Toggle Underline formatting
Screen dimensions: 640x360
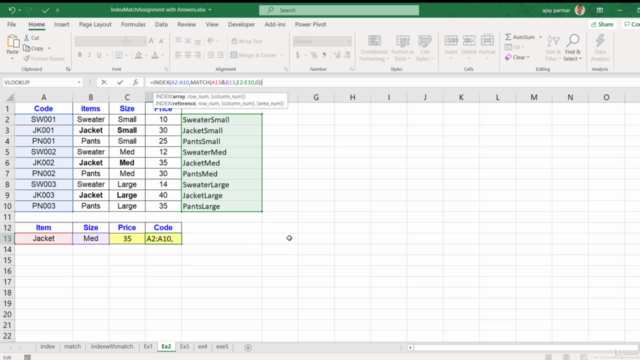coord(99,55)
